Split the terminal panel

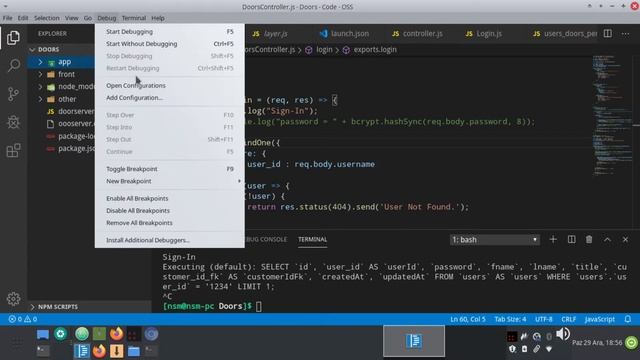coord(571,240)
